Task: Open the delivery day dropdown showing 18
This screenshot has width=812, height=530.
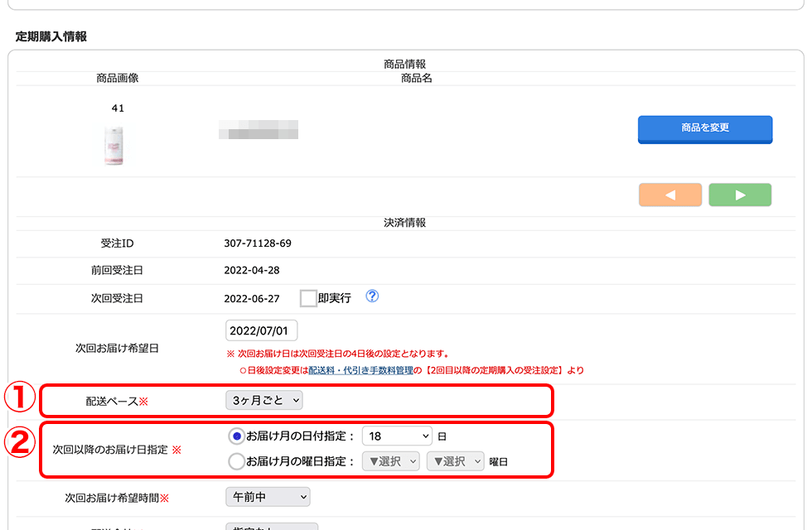Action: (x=397, y=436)
